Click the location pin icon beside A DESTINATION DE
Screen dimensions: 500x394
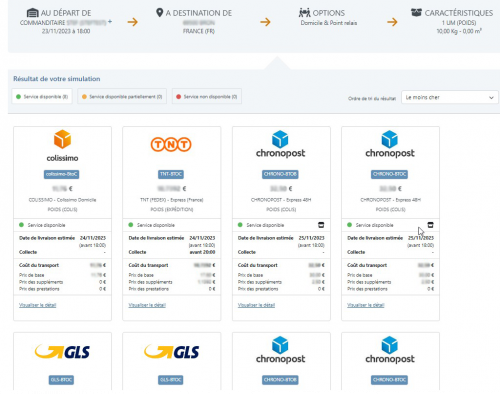tap(160, 13)
